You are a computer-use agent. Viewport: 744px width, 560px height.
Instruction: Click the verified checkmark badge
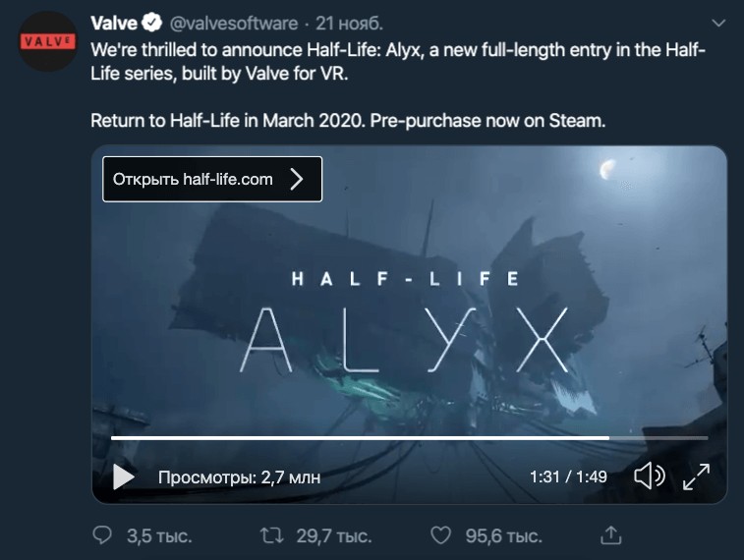coord(151,23)
